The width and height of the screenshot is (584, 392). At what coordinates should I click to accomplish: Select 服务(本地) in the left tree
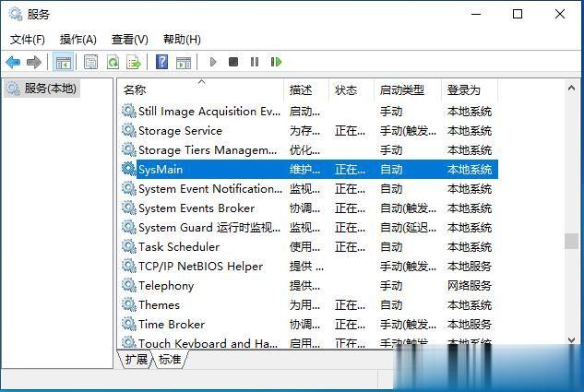click(42, 89)
